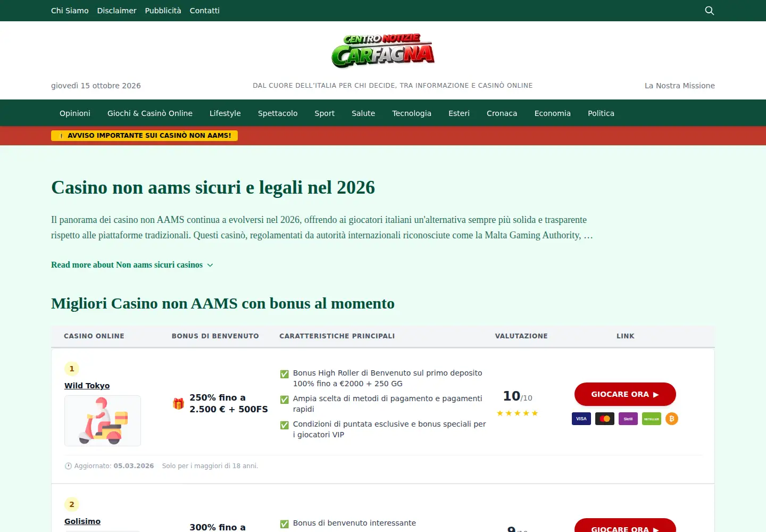
Task: Open La Nostra Missione link
Action: pos(680,86)
